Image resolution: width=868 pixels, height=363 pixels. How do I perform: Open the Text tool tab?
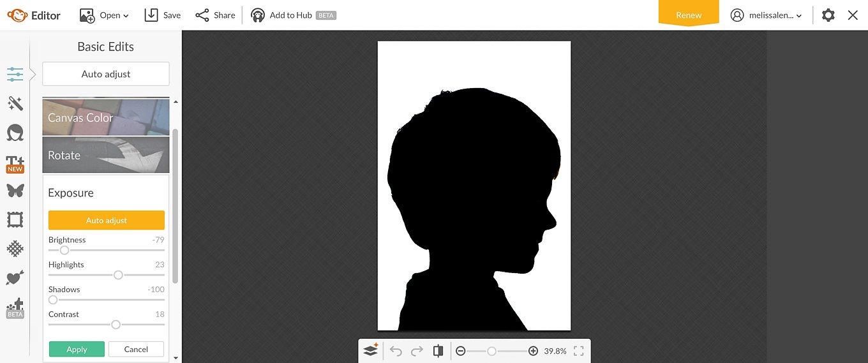click(x=15, y=163)
